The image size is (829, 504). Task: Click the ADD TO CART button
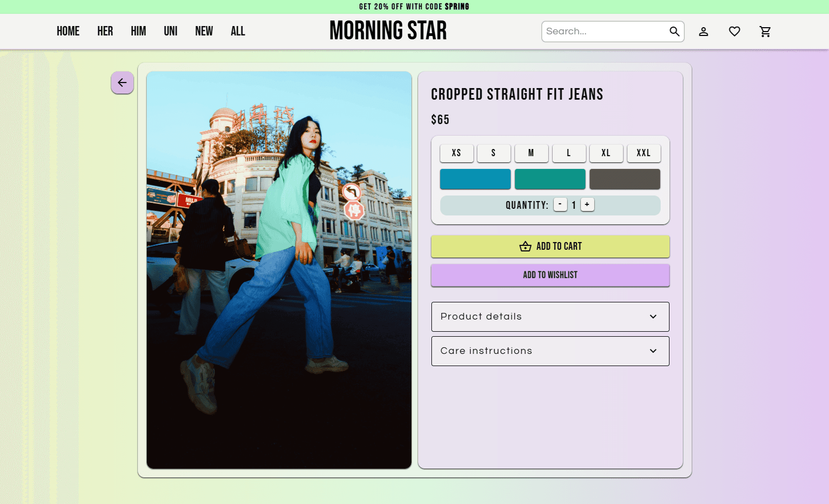[x=550, y=246]
